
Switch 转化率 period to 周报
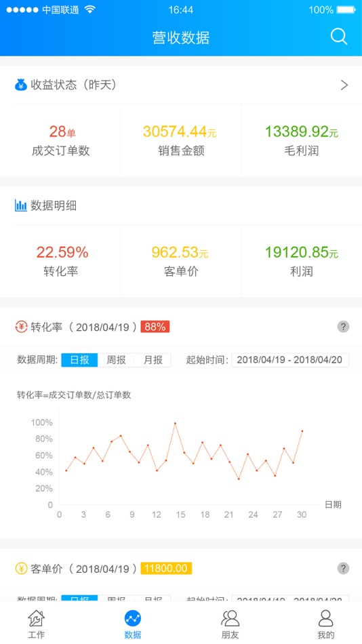pos(117,360)
